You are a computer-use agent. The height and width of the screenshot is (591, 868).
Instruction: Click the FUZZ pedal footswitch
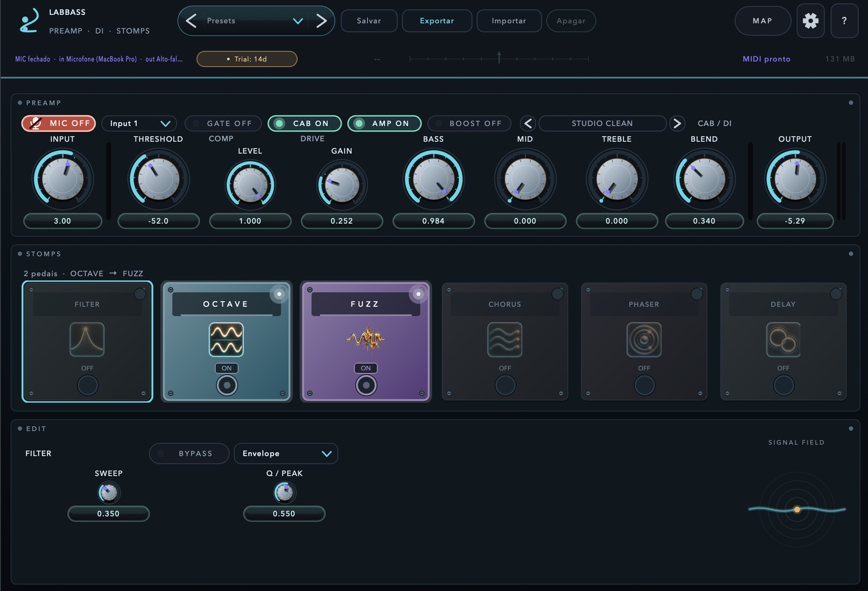pos(366,385)
